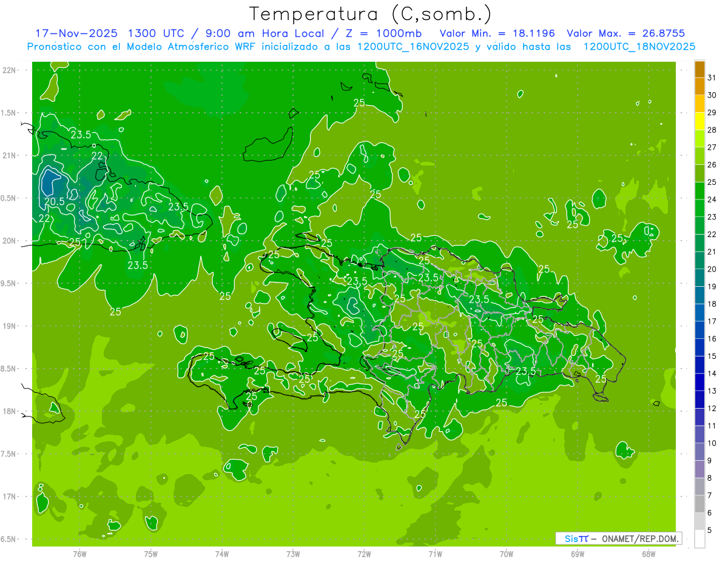Click the 17N latitude axis label
728x562 pixels.
pos(10,497)
